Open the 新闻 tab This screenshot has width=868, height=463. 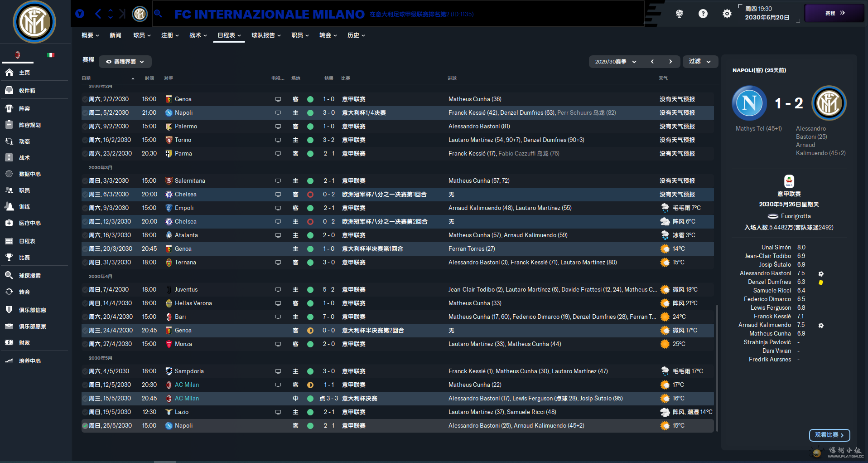click(116, 35)
